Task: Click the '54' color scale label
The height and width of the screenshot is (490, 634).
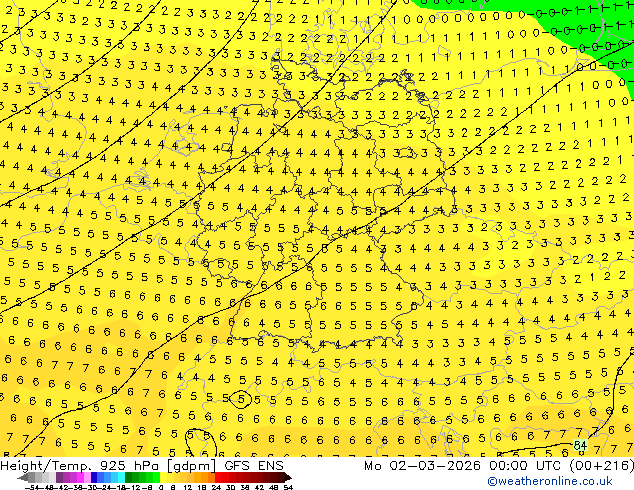Action: click(x=288, y=488)
